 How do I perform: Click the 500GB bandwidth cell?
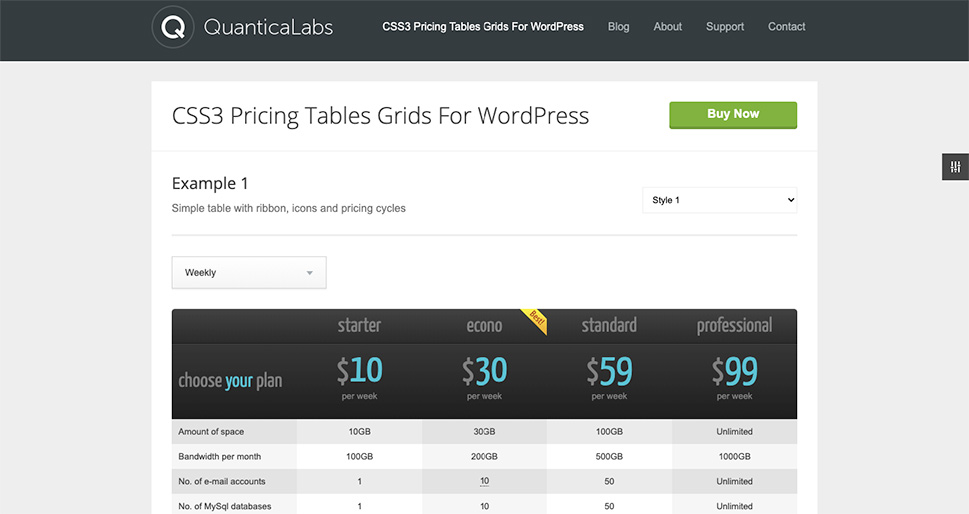pos(609,457)
